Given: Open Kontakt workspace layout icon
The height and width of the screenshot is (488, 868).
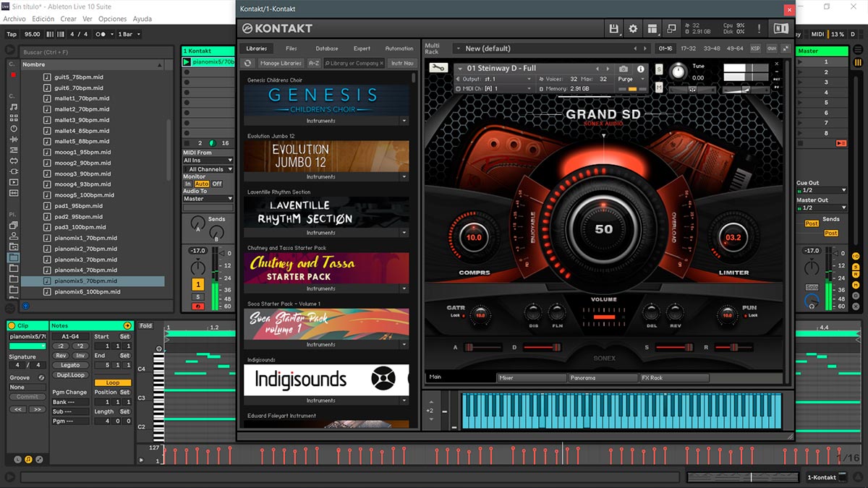Looking at the screenshot, I should [652, 29].
